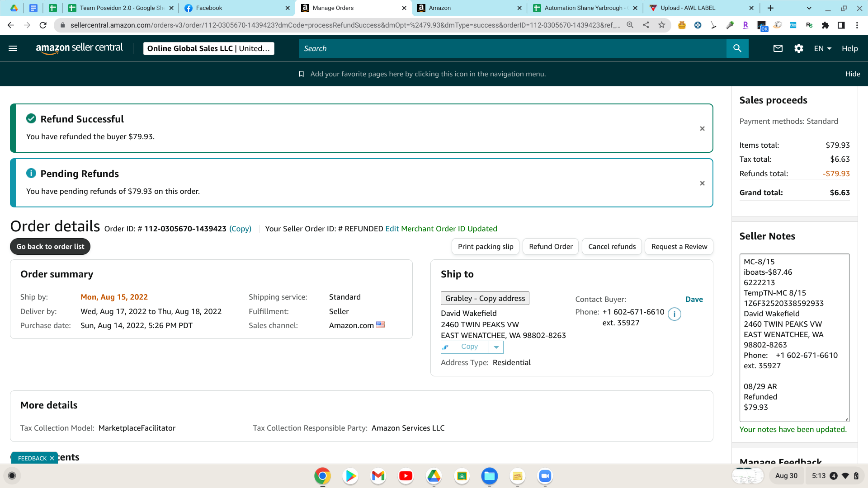Click the Dave contact buyer link
Screen dimensions: 868x488
tap(694, 299)
